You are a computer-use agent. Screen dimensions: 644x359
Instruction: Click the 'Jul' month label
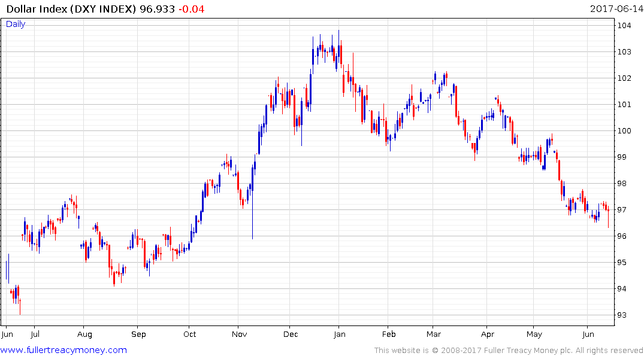pyautogui.click(x=35, y=334)
